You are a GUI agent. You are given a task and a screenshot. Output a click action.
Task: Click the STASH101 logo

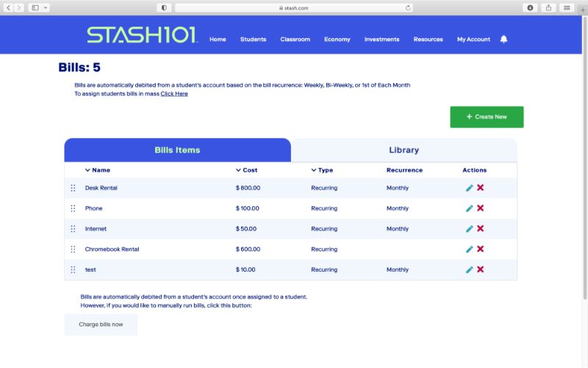(x=141, y=35)
